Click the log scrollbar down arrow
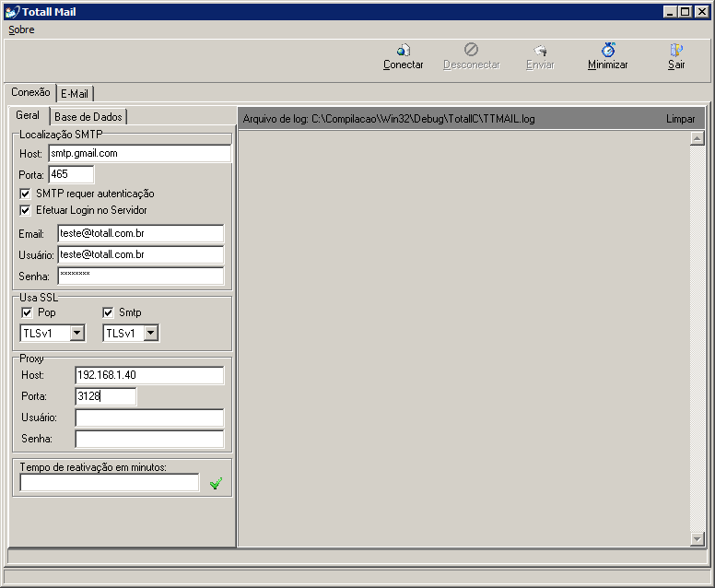Image resolution: width=715 pixels, height=588 pixels. tap(697, 539)
